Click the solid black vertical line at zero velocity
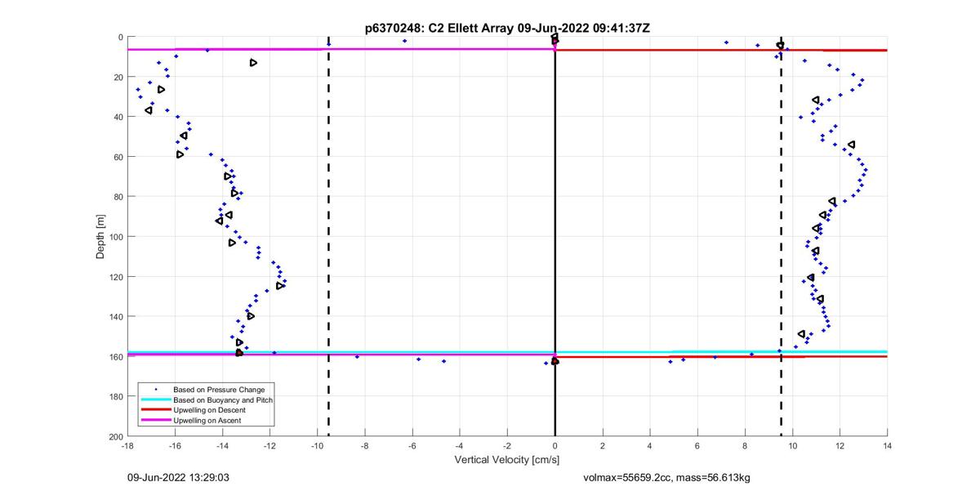 pos(555,237)
